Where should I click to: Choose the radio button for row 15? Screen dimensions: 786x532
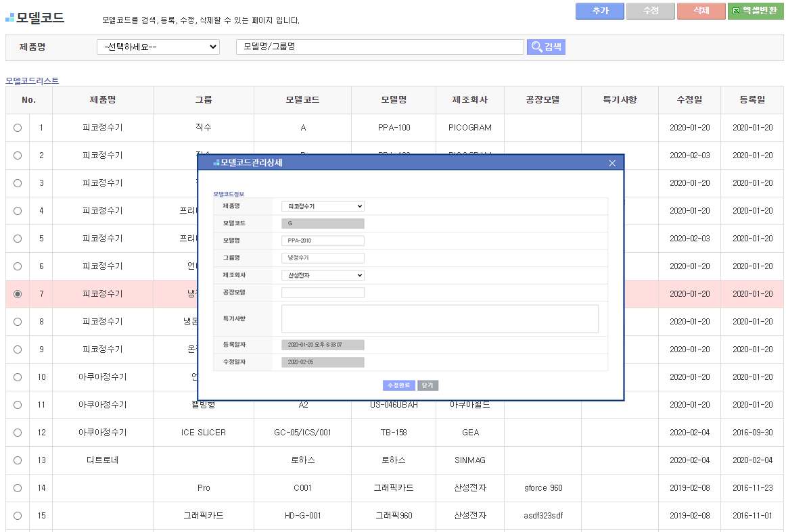18,516
